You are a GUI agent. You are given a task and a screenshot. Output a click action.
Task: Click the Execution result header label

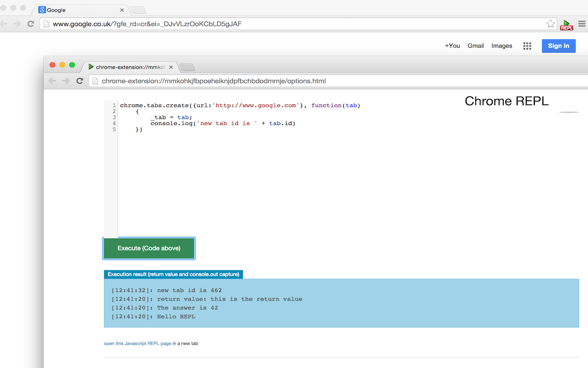coord(173,274)
